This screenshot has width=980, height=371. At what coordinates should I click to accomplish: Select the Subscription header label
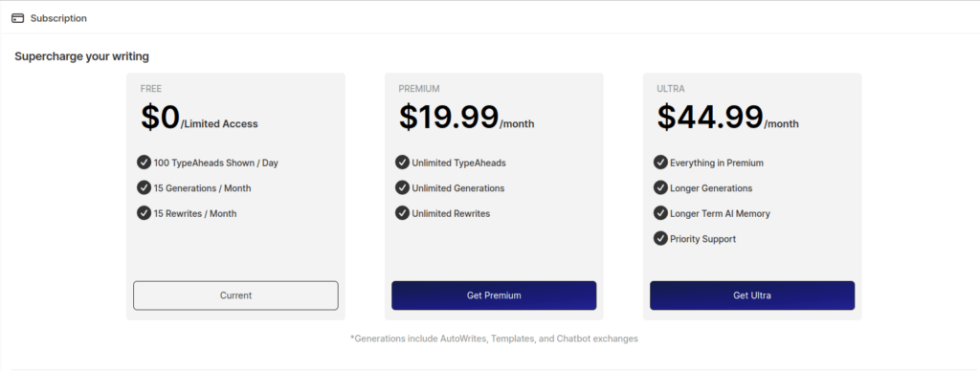click(58, 18)
